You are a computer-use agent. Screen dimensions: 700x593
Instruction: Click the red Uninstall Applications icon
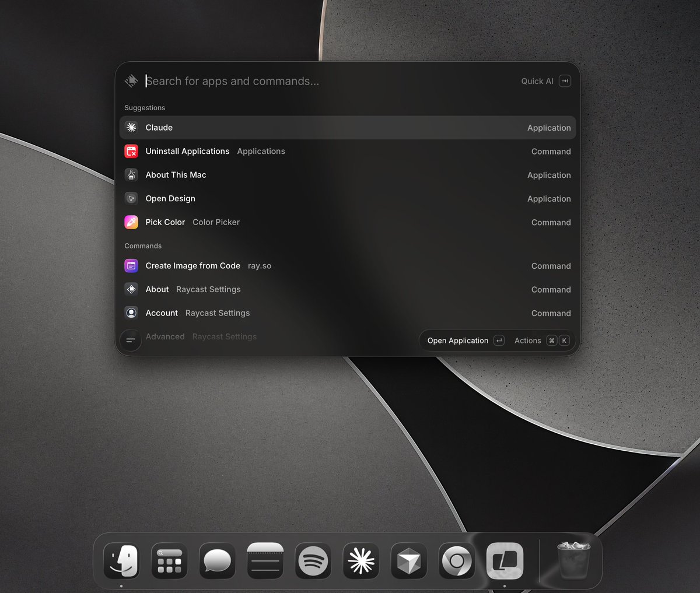[x=131, y=151]
